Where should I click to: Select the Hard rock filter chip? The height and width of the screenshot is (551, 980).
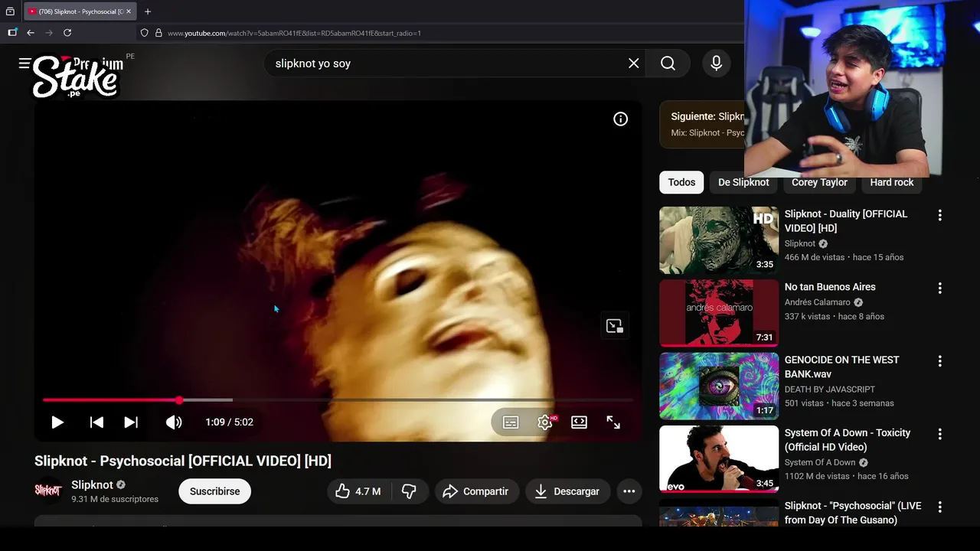click(892, 182)
